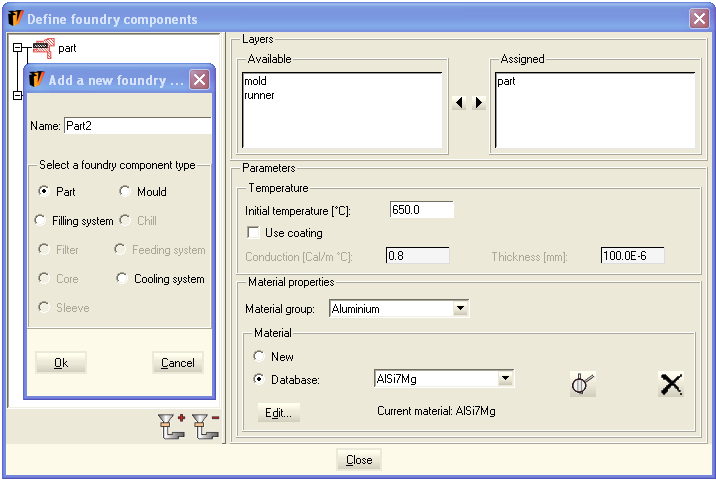This screenshot has width=716, height=482.
Task: Enable the Use coating checkbox
Action: pyautogui.click(x=253, y=233)
